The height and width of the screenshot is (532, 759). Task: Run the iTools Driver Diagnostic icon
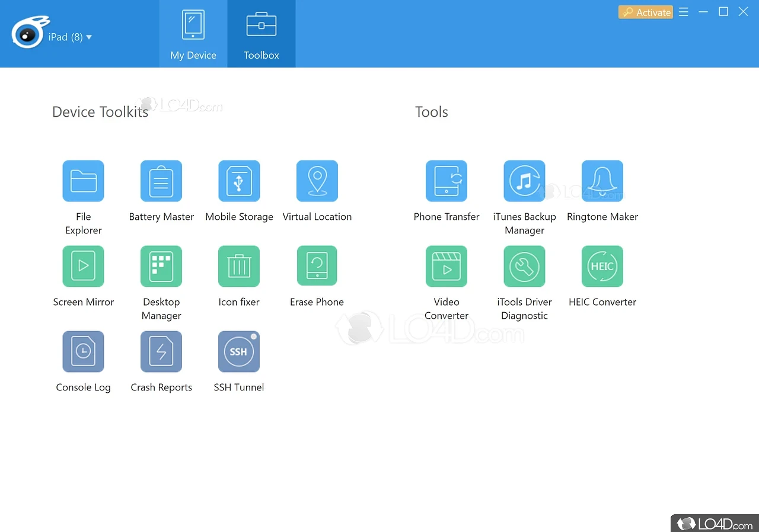[x=524, y=266]
